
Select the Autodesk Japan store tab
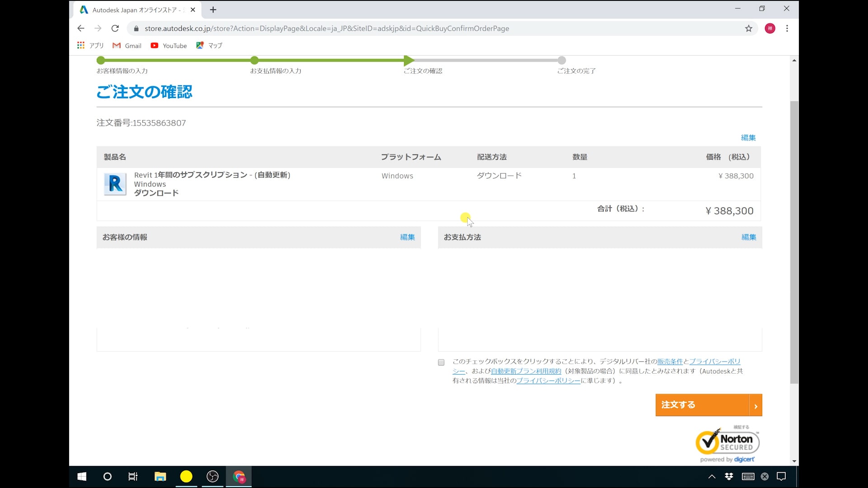(136, 9)
